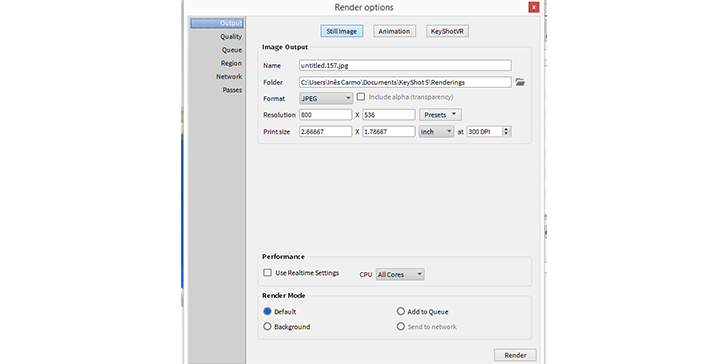The width and height of the screenshot is (719, 364).
Task: Open the Network section
Action: [x=229, y=77]
